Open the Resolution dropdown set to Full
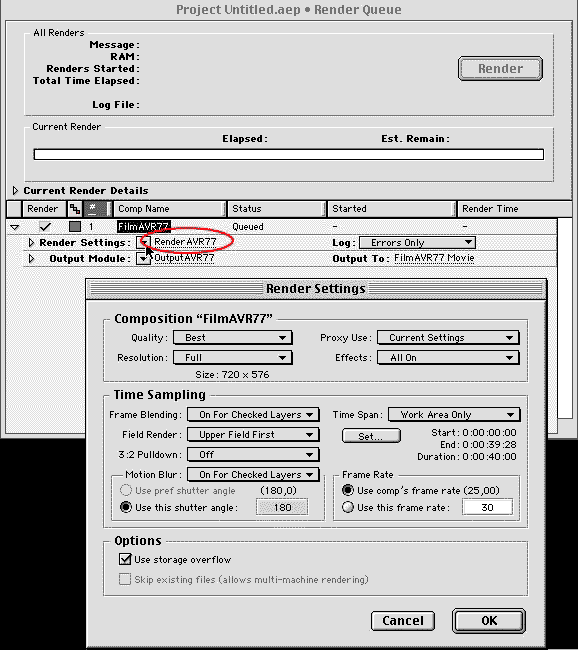Screen dimensions: 578x650 pos(233,357)
